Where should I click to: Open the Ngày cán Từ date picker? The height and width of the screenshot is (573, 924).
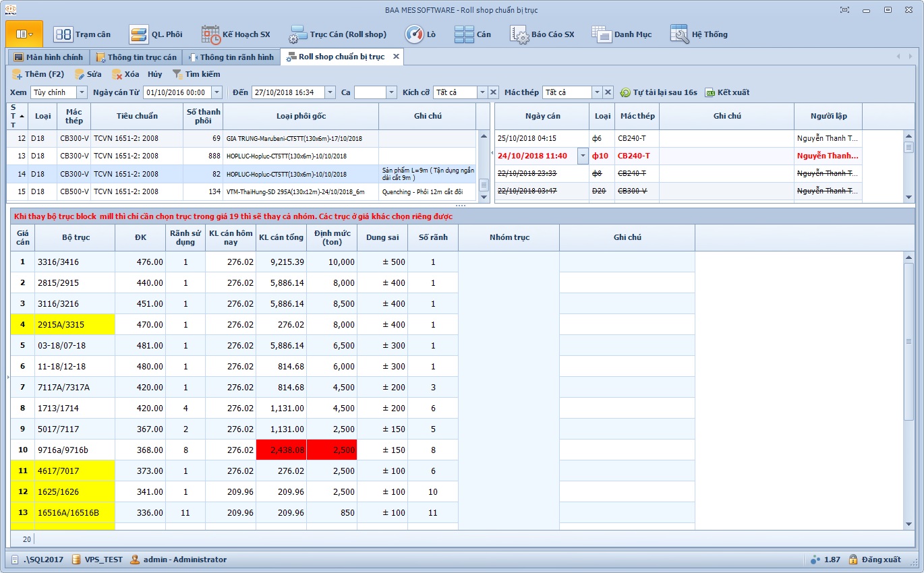tap(216, 92)
